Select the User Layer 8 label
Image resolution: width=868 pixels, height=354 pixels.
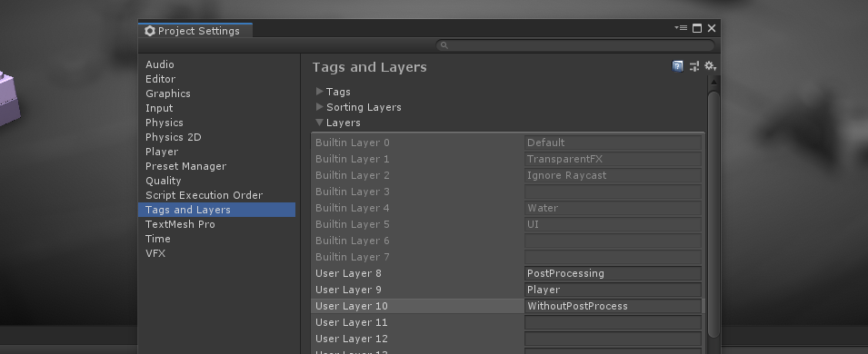(x=348, y=273)
